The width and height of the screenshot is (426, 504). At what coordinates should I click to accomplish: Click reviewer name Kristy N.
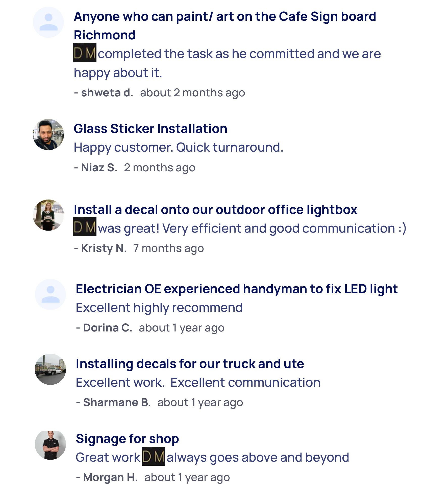(x=104, y=248)
